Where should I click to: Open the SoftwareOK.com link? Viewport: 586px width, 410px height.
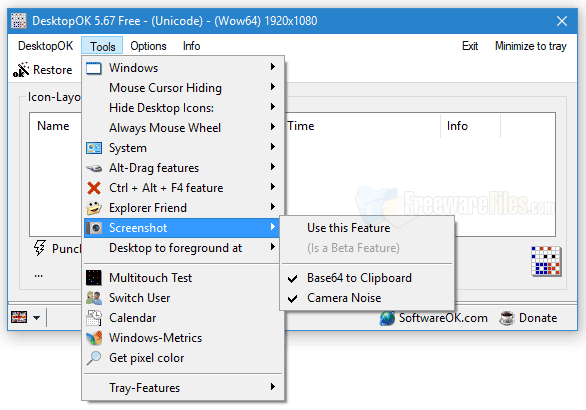click(443, 318)
